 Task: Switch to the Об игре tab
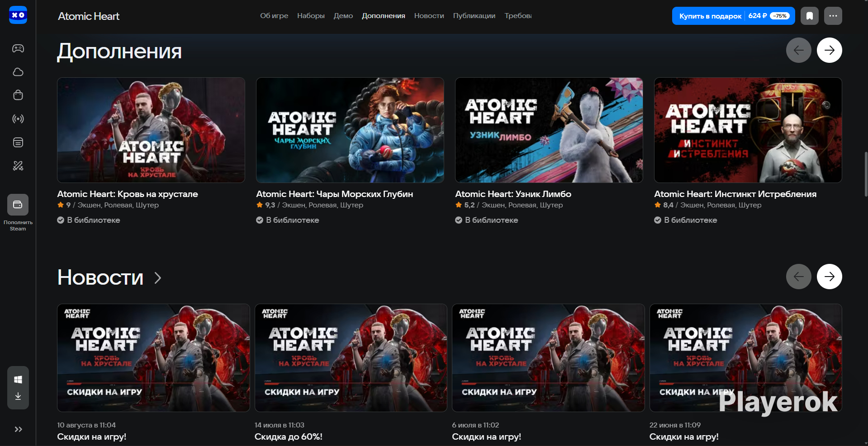[274, 16]
